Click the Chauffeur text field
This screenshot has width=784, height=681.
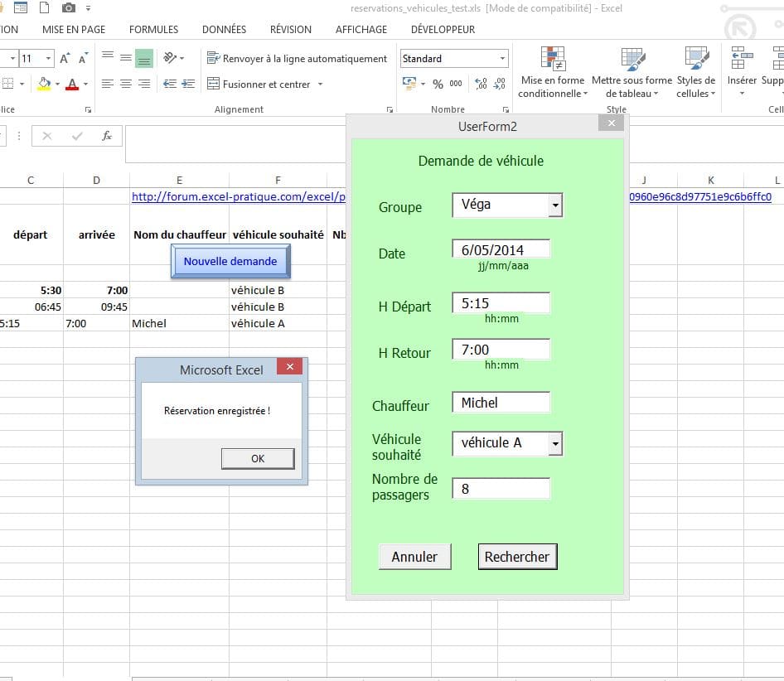(501, 403)
